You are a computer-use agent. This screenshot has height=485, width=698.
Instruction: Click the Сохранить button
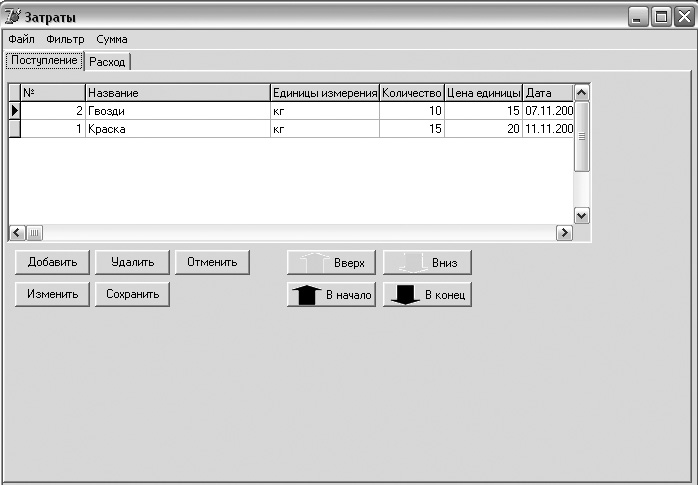pyautogui.click(x=132, y=294)
